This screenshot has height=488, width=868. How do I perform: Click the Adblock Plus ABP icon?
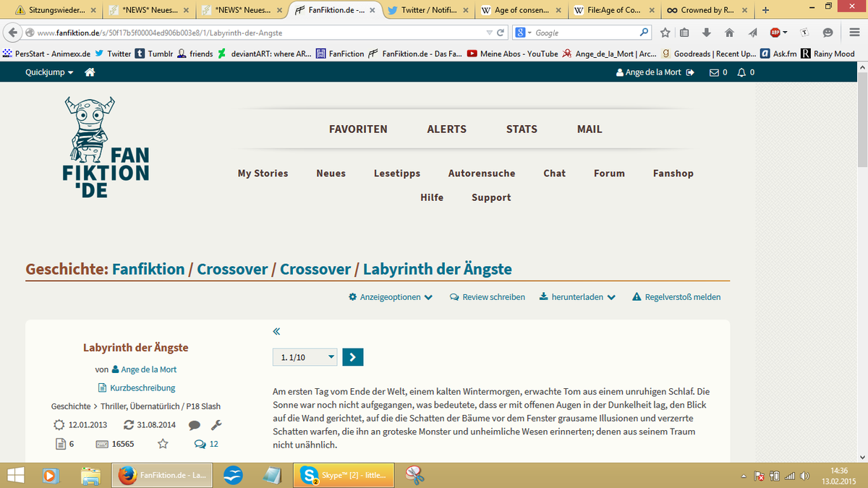[x=775, y=33]
